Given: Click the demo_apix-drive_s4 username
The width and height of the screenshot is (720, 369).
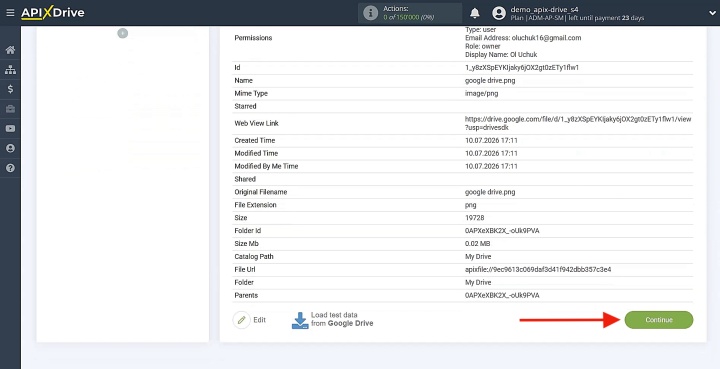Looking at the screenshot, I should [545, 9].
